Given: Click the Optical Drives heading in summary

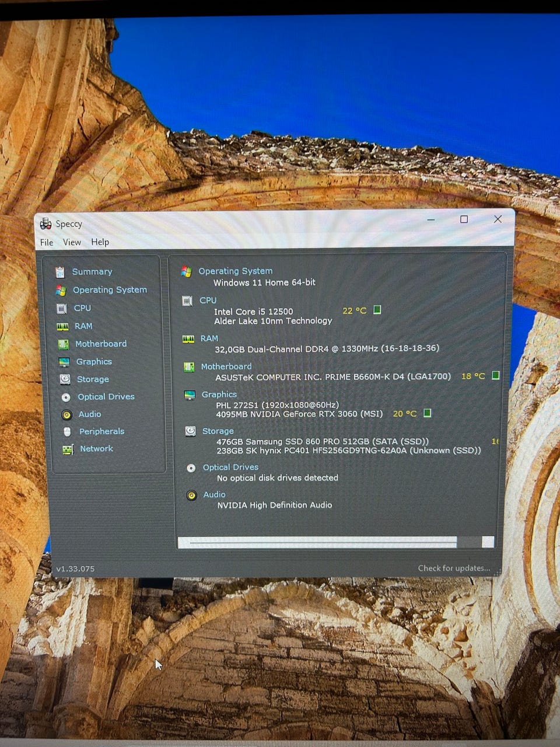Looking at the screenshot, I should (230, 467).
